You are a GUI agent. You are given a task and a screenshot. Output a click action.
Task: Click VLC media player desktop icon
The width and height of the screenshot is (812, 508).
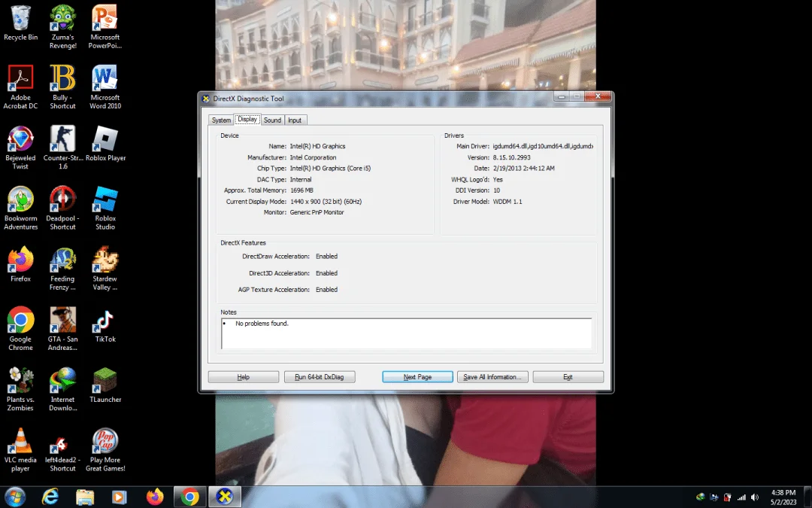point(21,449)
